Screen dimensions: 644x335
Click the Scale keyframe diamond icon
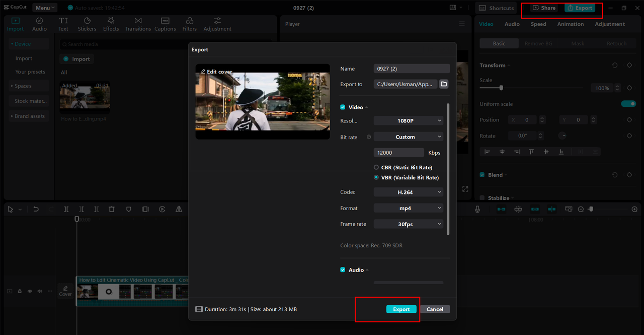[629, 88]
